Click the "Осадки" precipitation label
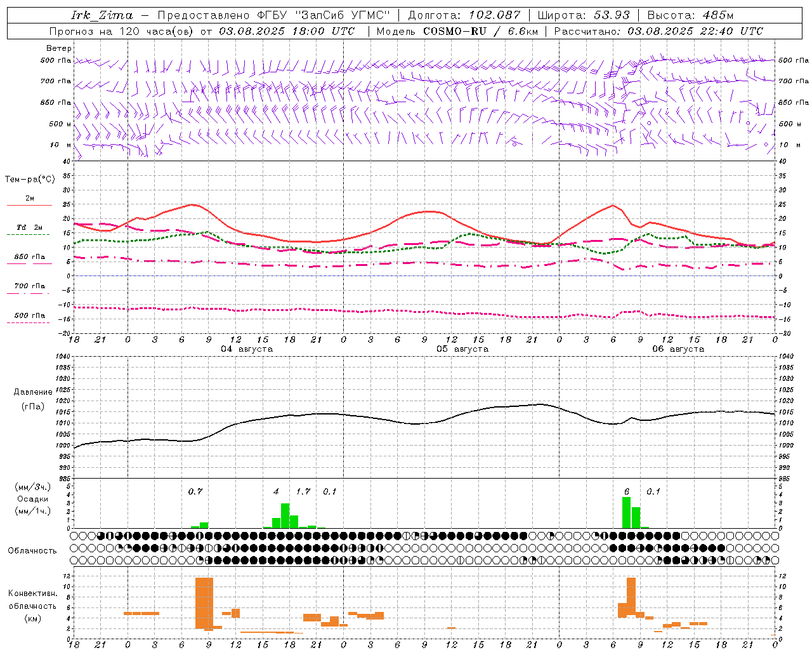Screen dimensions: 812x650 click(x=32, y=499)
